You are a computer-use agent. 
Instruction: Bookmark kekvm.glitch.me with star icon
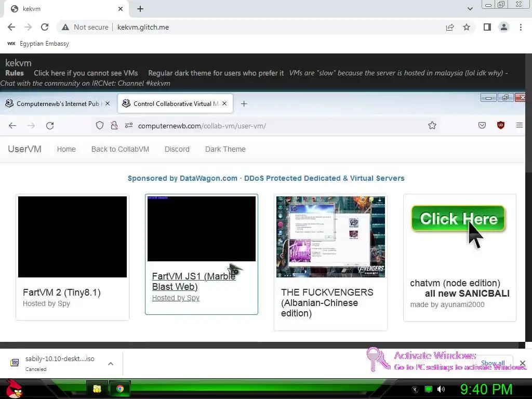tap(467, 27)
